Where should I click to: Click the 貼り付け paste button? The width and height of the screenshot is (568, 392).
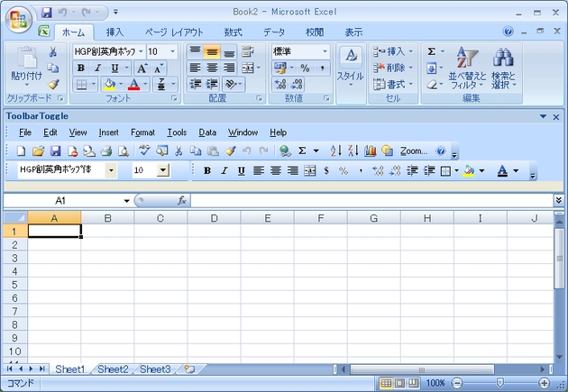26,68
